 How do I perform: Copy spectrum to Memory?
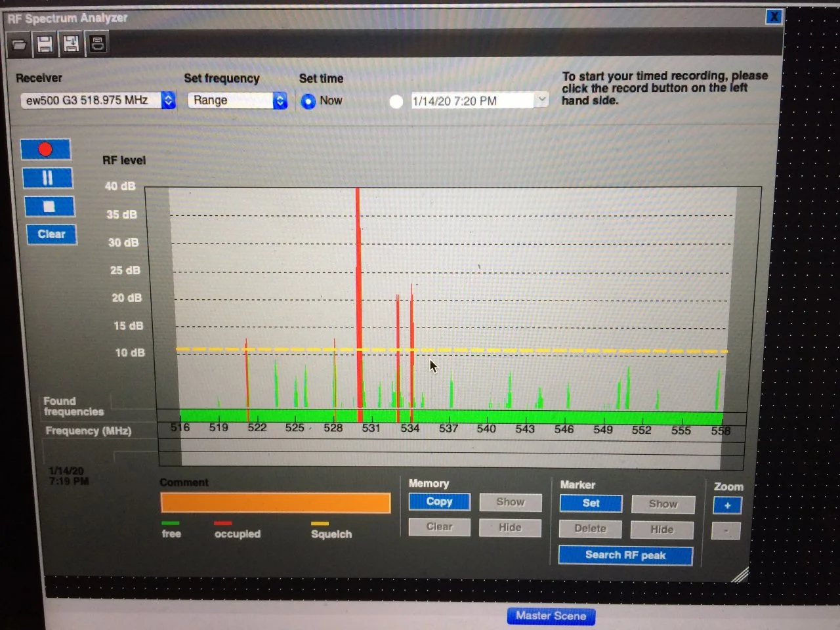click(439, 501)
